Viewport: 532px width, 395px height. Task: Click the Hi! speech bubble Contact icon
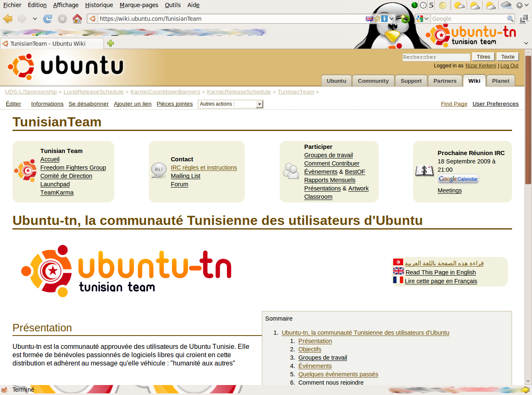159,170
